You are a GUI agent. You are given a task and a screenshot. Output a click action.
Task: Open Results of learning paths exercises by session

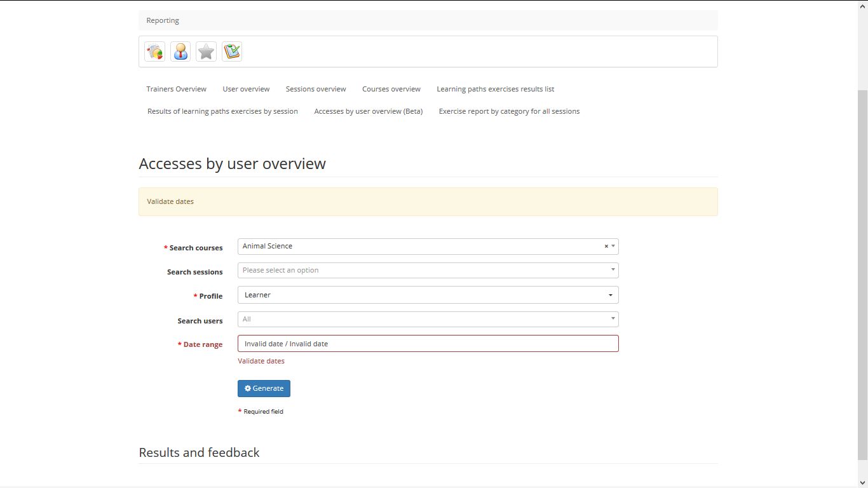[x=222, y=111]
